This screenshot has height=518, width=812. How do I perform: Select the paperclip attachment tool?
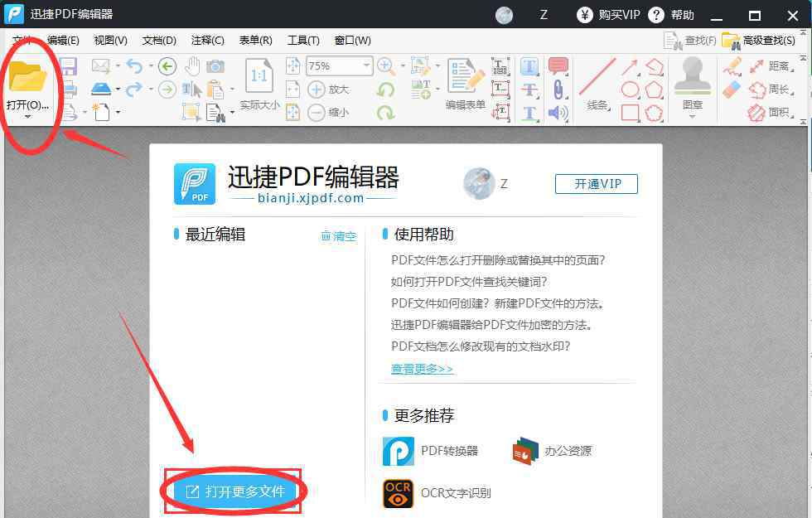click(558, 90)
